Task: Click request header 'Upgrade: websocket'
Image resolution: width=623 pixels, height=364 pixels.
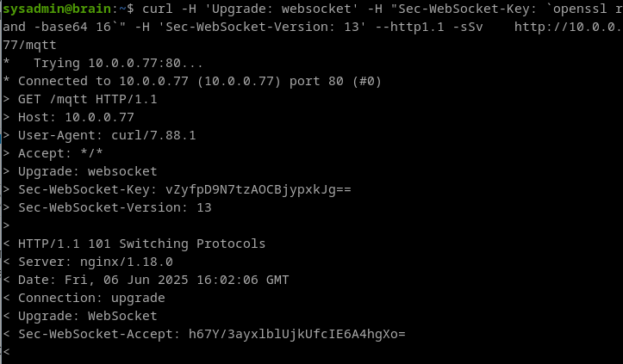Action: (x=87, y=171)
